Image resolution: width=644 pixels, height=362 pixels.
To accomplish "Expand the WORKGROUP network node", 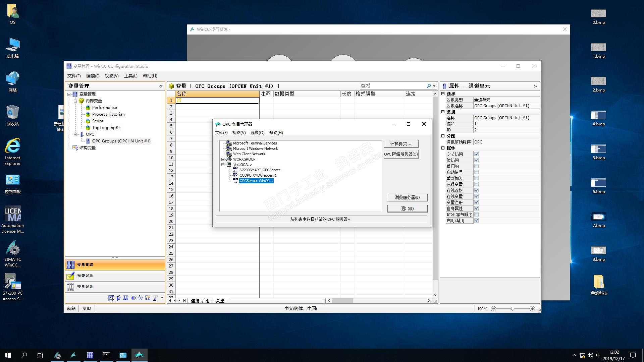I will pos(223,159).
